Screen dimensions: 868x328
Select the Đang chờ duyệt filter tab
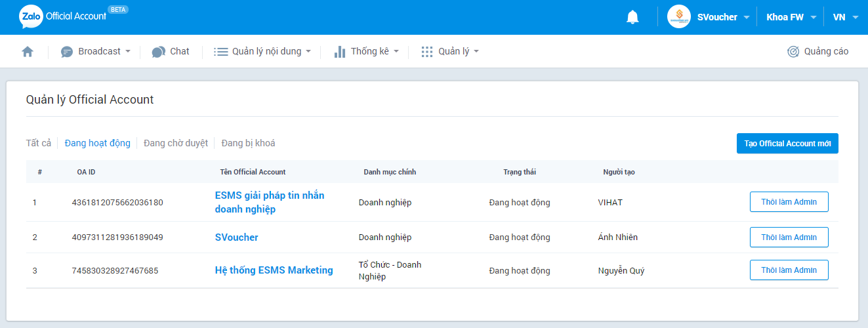(x=176, y=143)
